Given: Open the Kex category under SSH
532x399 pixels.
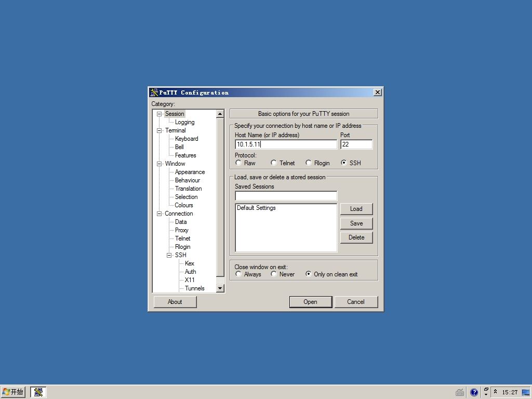Looking at the screenshot, I should [x=189, y=263].
